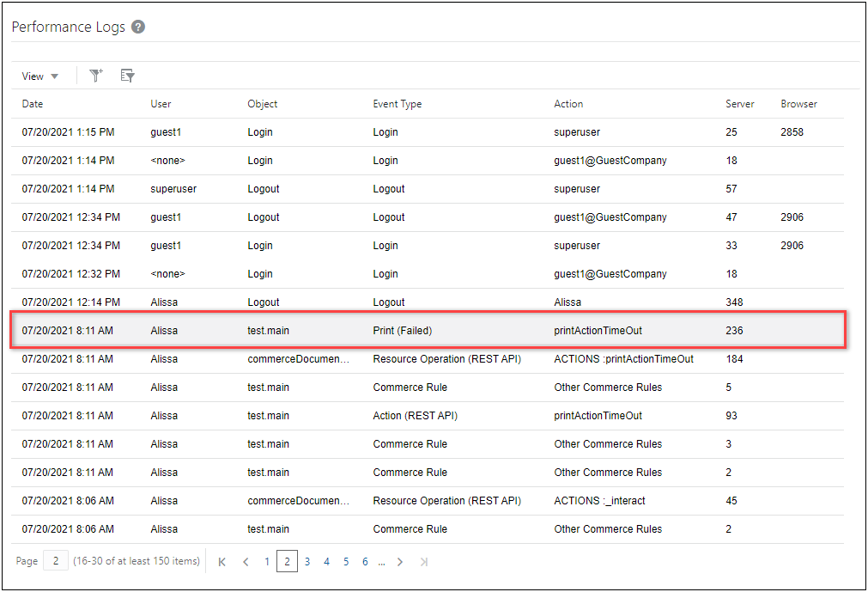Jump to the first page of results
The width and height of the screenshot is (868, 592).
(222, 561)
